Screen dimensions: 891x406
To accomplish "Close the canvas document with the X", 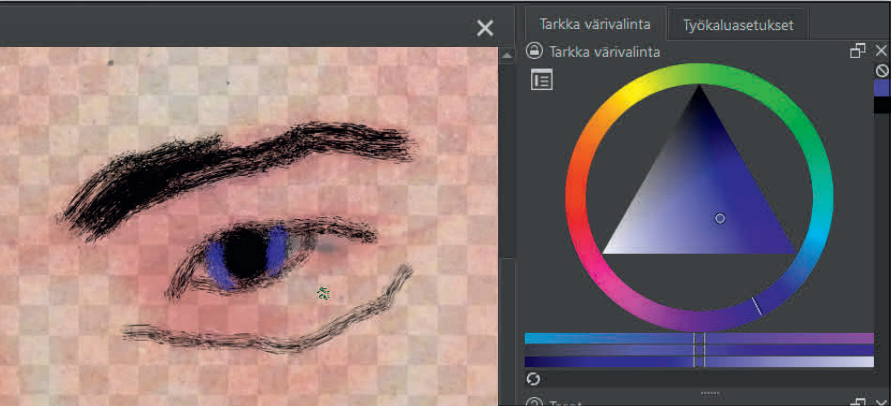I will [485, 28].
